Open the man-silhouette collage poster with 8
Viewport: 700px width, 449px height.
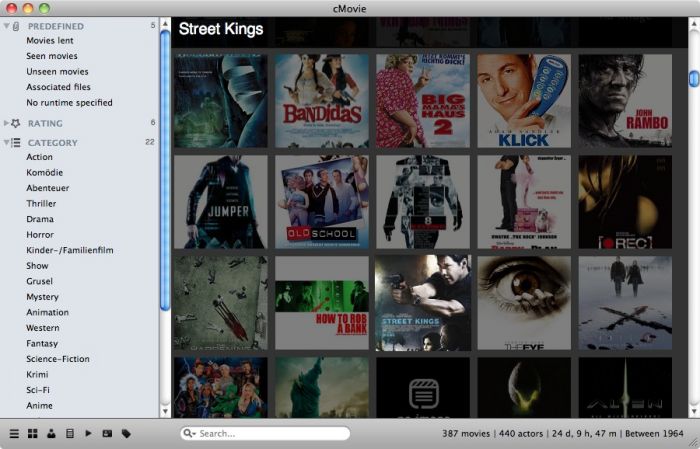click(423, 202)
